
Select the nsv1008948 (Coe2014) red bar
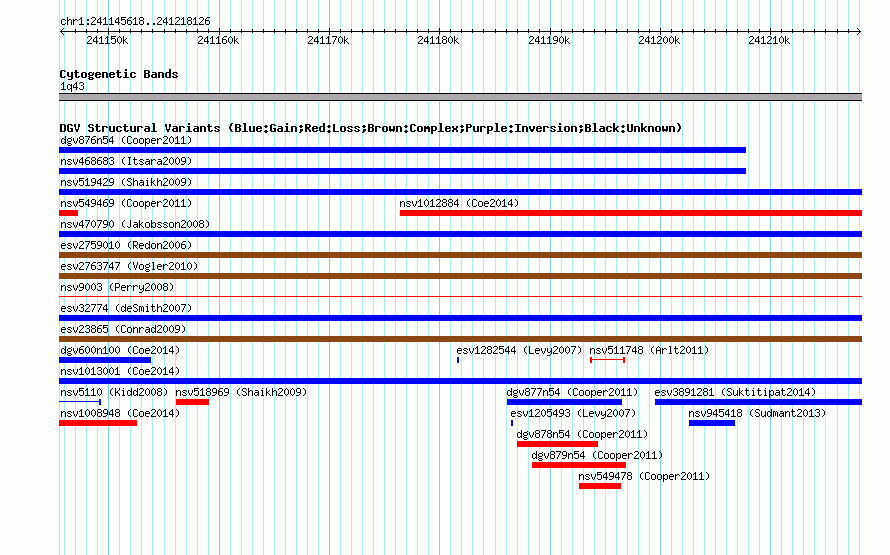point(98,423)
